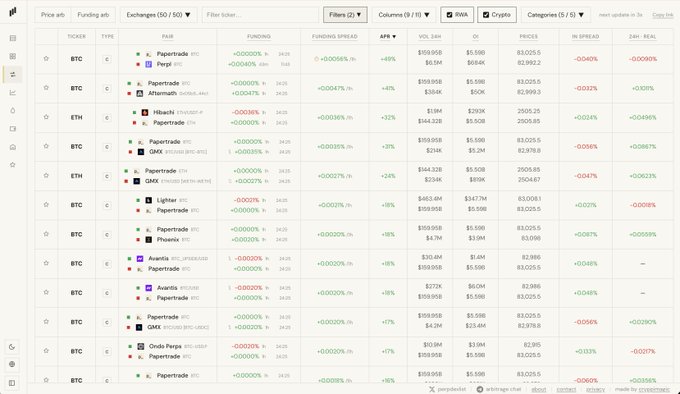
Task: Click the app logo in the sidebar
Action: (13, 12)
